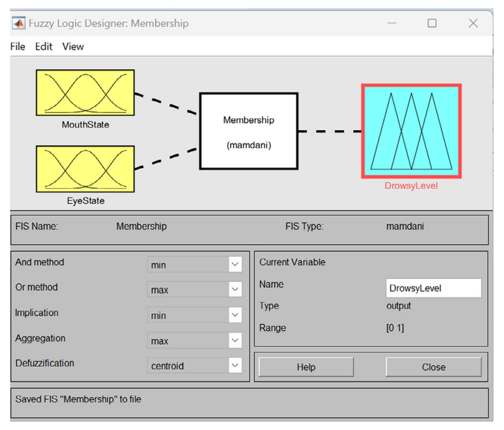This screenshot has width=504, height=430.
Task: Maximize the Fuzzy Logic Designer window
Action: point(432,23)
